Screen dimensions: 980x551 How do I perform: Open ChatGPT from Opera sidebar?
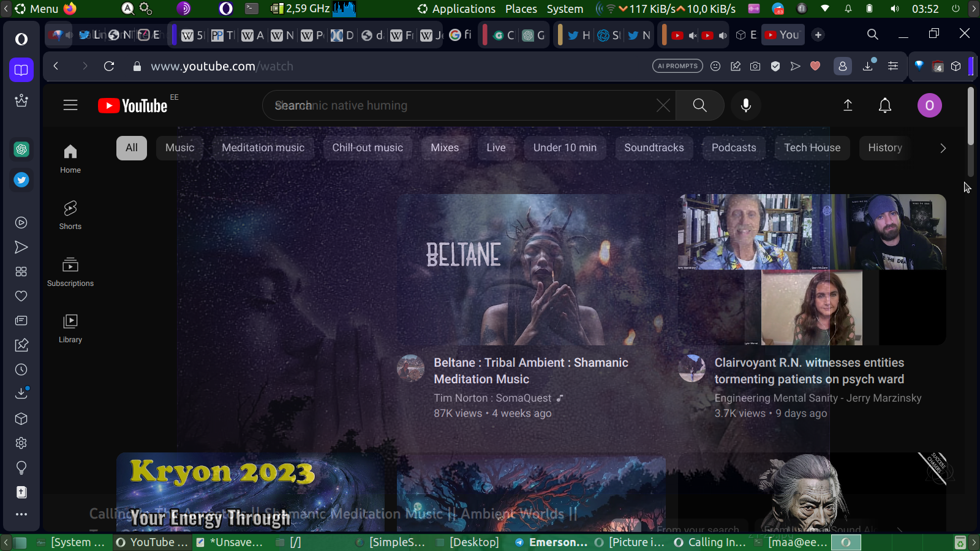click(x=21, y=149)
